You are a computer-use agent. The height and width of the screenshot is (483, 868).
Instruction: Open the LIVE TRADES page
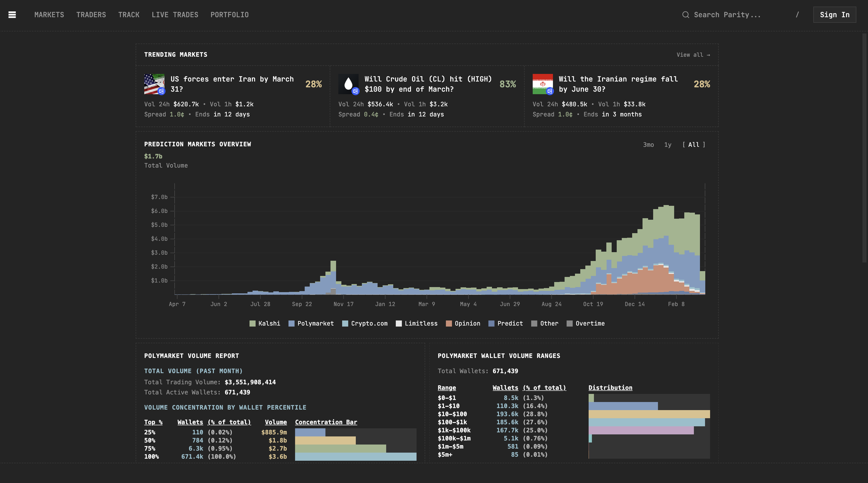[175, 14]
